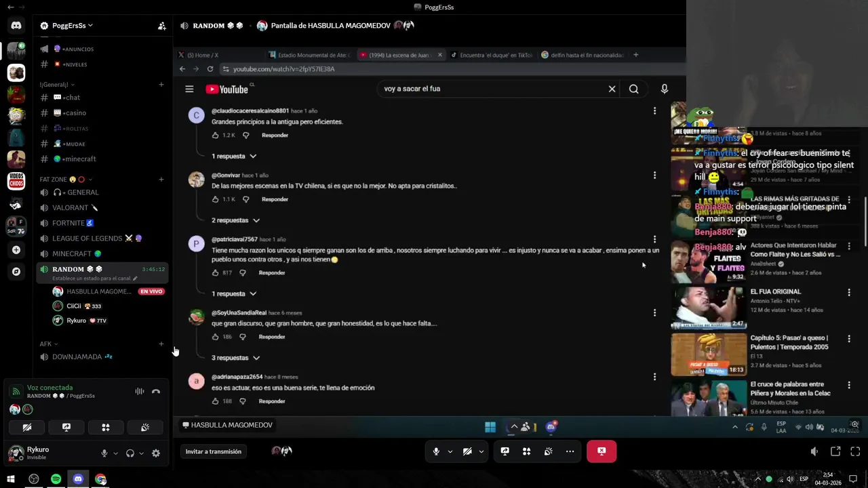This screenshot has width=868, height=488.
Task: Reply to adrianapaza2654 comment
Action: 272,401
